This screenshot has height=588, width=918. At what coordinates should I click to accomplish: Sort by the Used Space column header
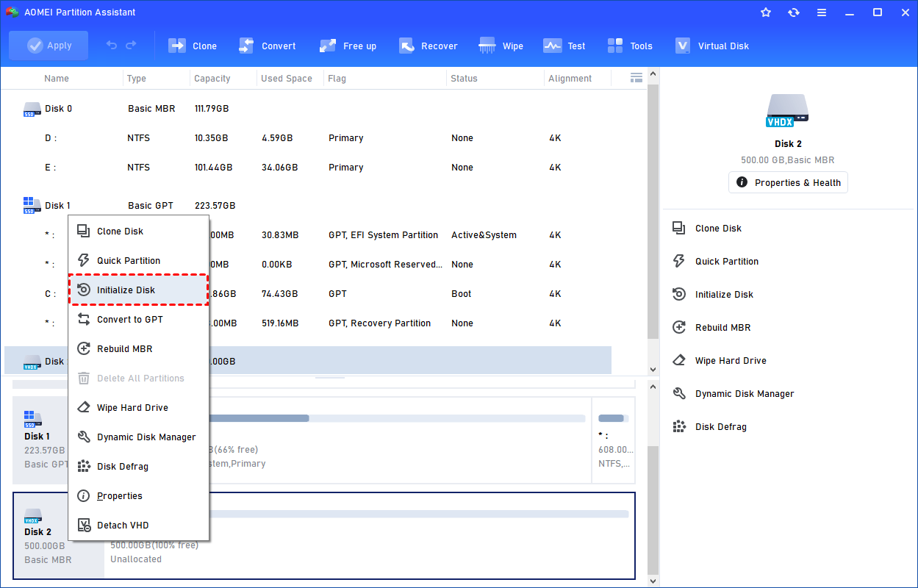click(x=287, y=78)
